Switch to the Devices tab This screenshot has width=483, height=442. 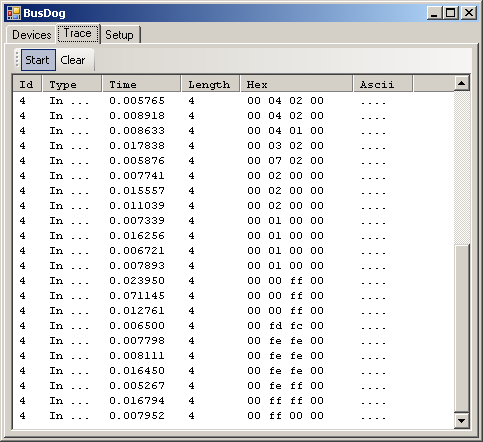click(x=31, y=35)
